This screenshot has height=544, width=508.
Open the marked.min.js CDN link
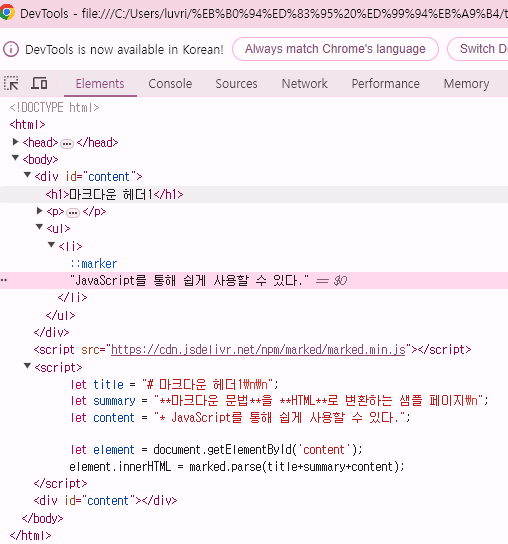click(258, 349)
